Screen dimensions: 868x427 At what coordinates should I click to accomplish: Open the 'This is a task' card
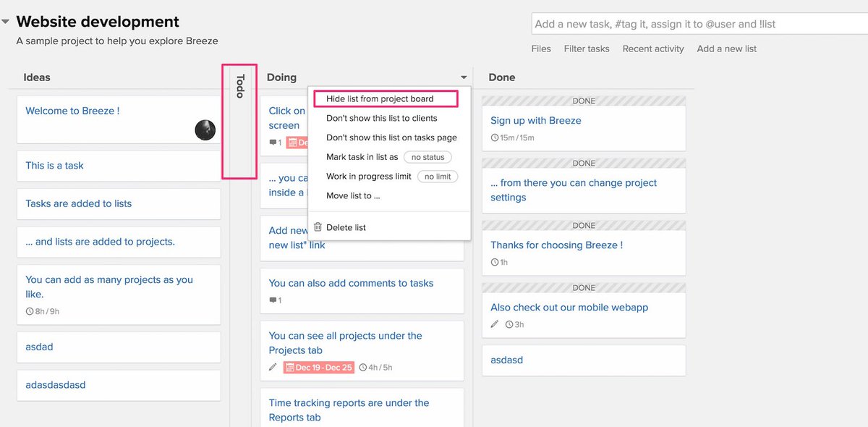click(x=119, y=166)
